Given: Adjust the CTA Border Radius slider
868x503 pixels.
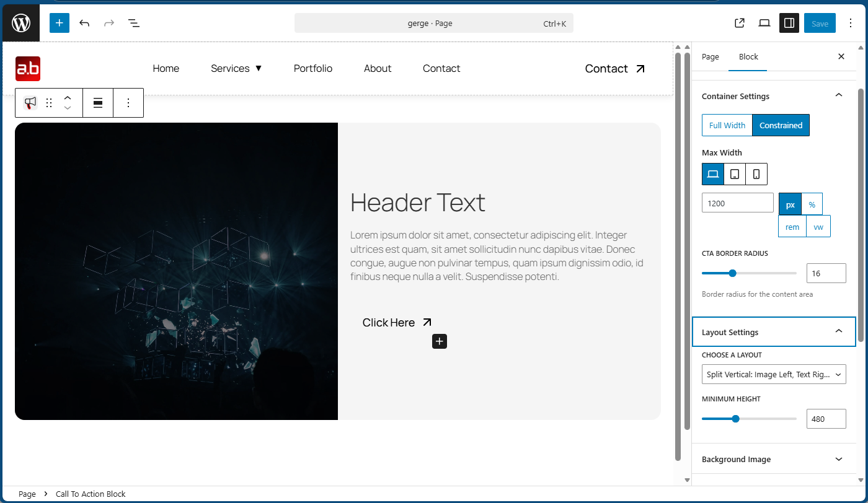Looking at the screenshot, I should [732, 273].
